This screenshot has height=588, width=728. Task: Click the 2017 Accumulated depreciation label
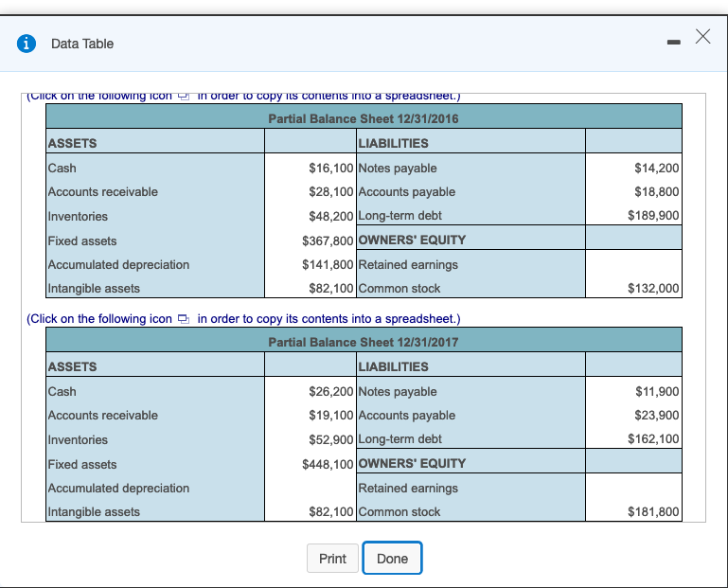[118, 489]
